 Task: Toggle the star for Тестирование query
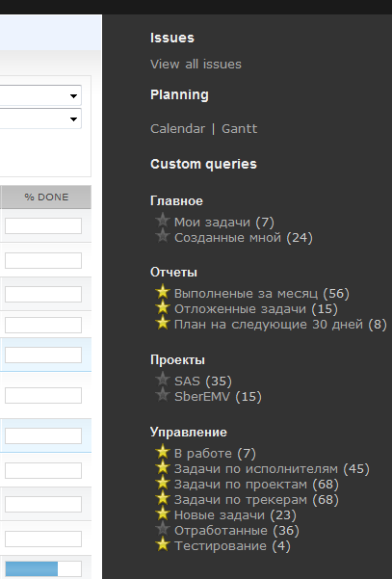click(163, 545)
